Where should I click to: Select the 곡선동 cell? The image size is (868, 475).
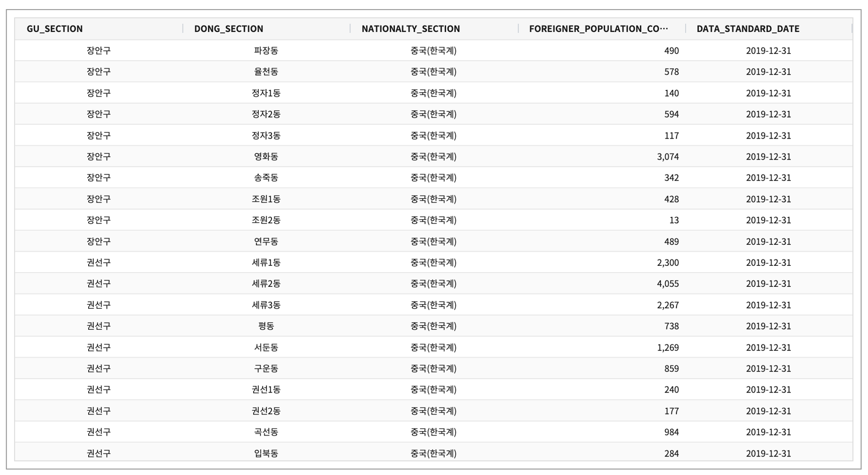click(266, 432)
